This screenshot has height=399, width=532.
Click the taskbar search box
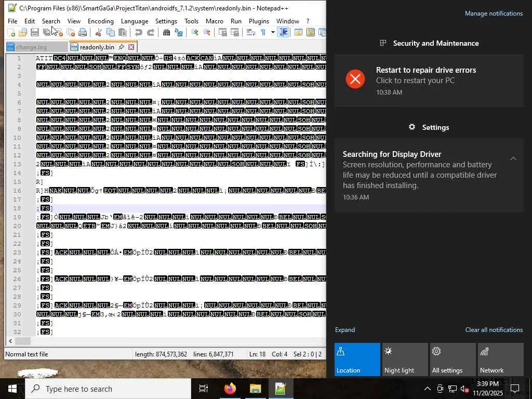pyautogui.click(x=109, y=389)
